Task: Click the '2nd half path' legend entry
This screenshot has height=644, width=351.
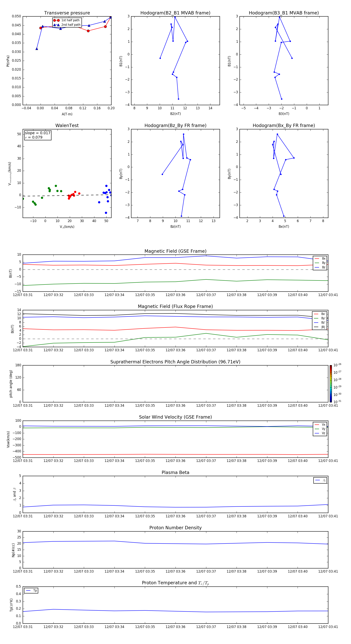Action: coord(67,25)
